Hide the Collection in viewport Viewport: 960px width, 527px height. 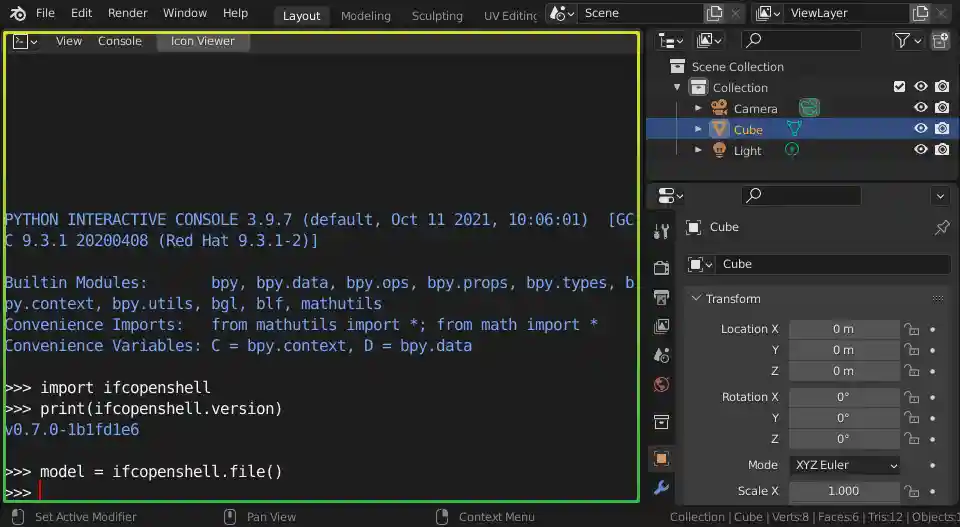pyautogui.click(x=920, y=87)
